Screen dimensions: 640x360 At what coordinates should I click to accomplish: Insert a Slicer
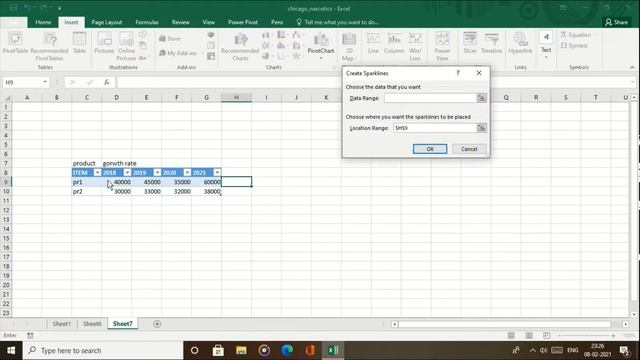[470, 43]
